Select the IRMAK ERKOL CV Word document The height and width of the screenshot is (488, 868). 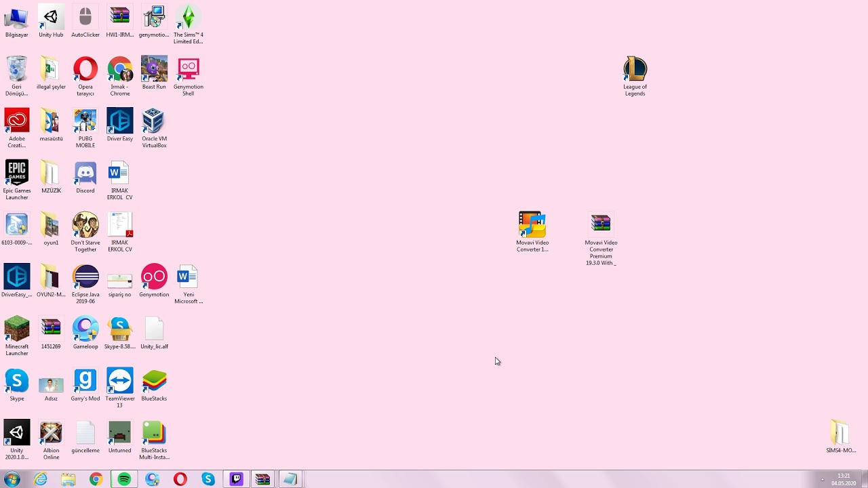(120, 181)
